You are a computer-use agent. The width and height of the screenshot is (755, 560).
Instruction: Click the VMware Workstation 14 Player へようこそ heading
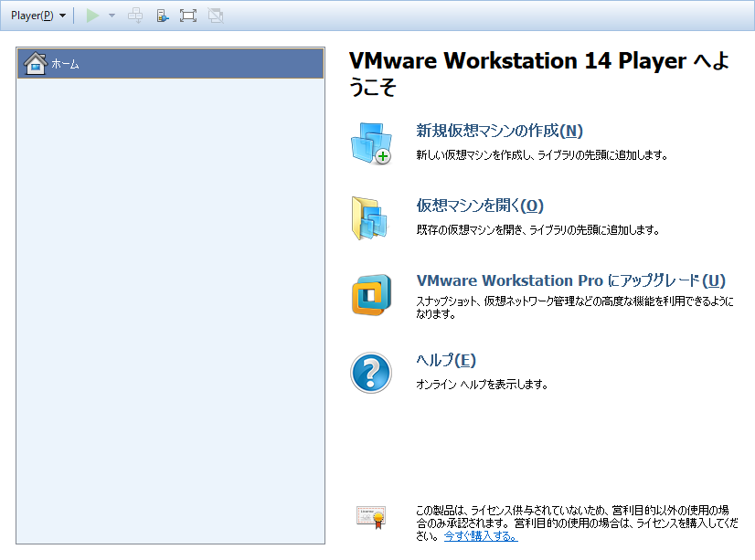[x=538, y=74]
